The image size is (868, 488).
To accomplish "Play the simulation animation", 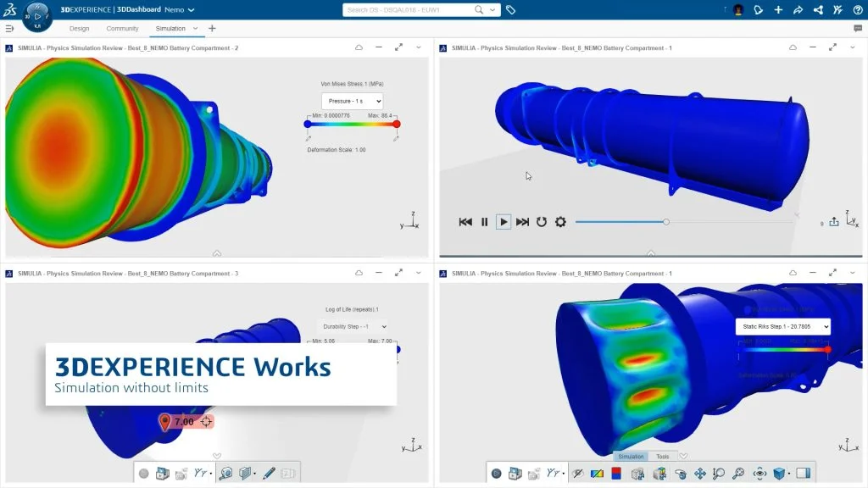I will click(504, 222).
